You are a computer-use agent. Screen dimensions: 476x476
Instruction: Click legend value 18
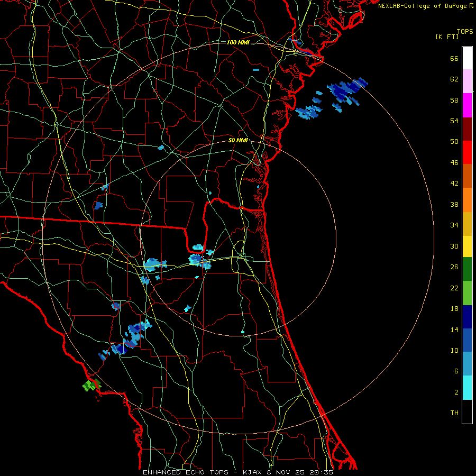point(454,309)
